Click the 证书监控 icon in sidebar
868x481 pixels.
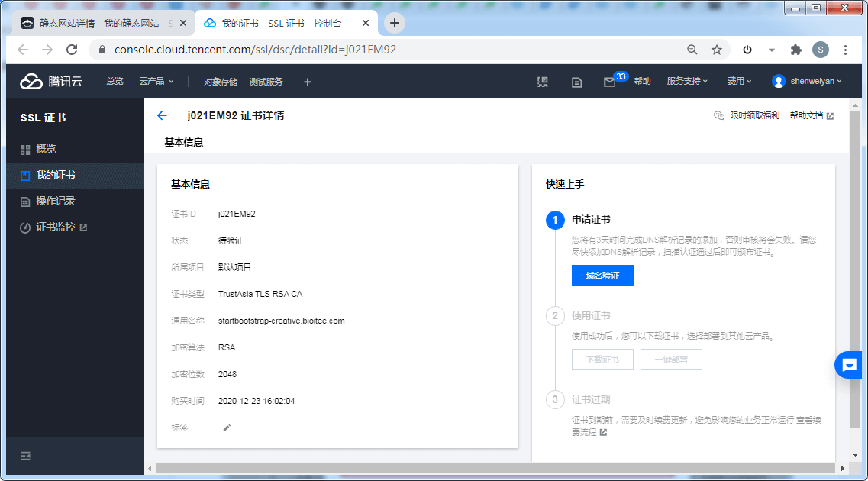pyautogui.click(x=25, y=228)
